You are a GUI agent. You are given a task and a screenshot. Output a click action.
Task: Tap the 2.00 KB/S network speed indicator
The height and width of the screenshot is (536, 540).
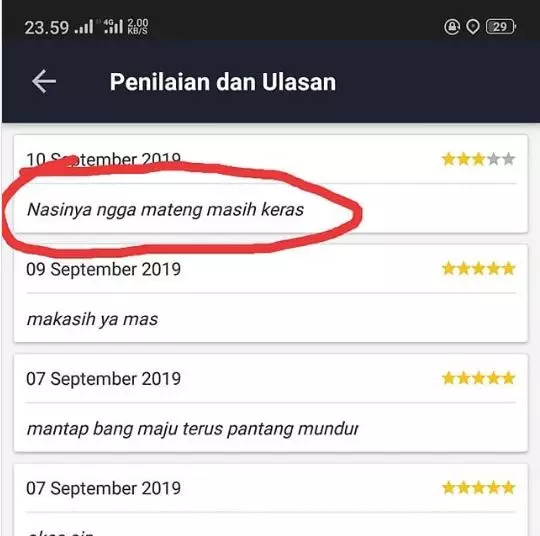[x=138, y=27]
